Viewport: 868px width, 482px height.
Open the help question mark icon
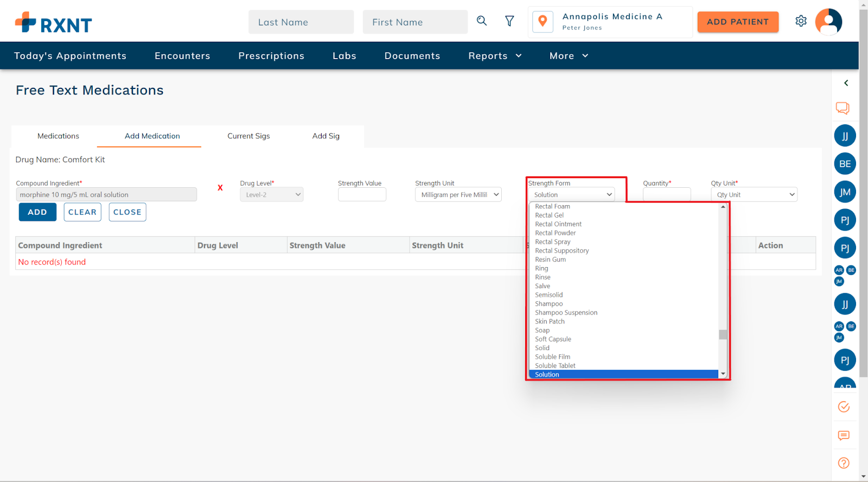click(x=844, y=463)
